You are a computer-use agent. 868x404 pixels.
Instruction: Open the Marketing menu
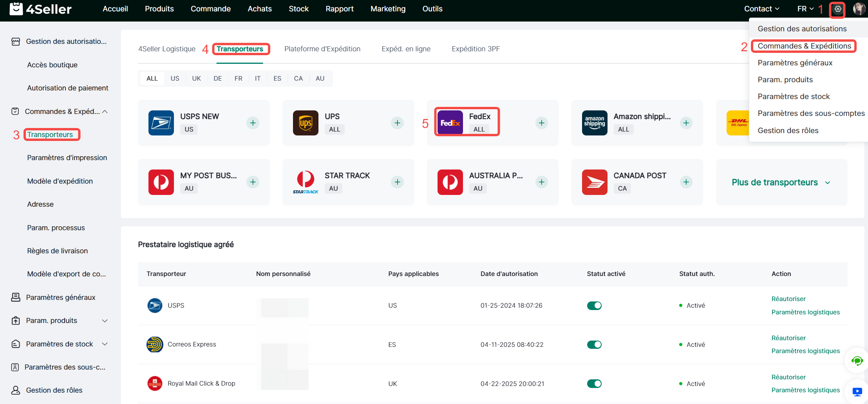pyautogui.click(x=388, y=9)
